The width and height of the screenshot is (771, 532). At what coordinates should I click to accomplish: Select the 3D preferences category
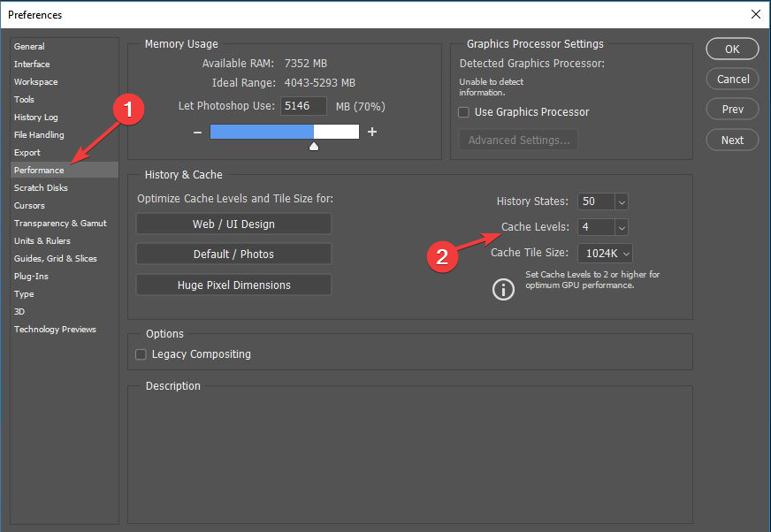(x=19, y=312)
